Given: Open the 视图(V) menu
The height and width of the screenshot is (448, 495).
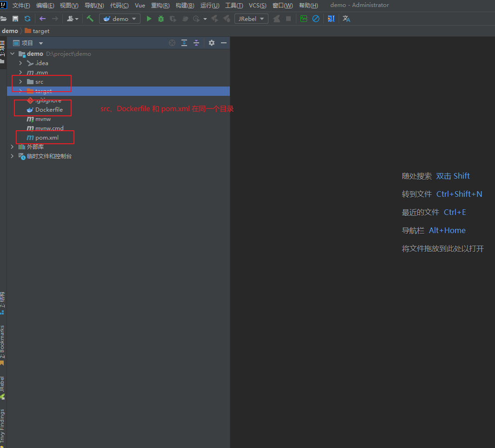Looking at the screenshot, I should tap(69, 6).
